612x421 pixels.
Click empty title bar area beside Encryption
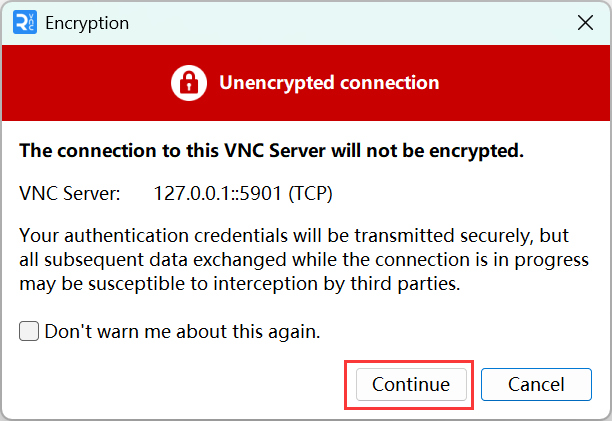[351, 23]
